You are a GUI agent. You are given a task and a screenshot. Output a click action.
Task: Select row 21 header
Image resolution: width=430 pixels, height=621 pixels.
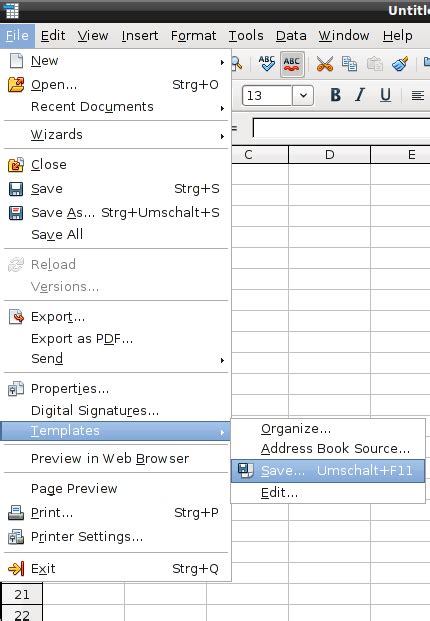pyautogui.click(x=22, y=594)
